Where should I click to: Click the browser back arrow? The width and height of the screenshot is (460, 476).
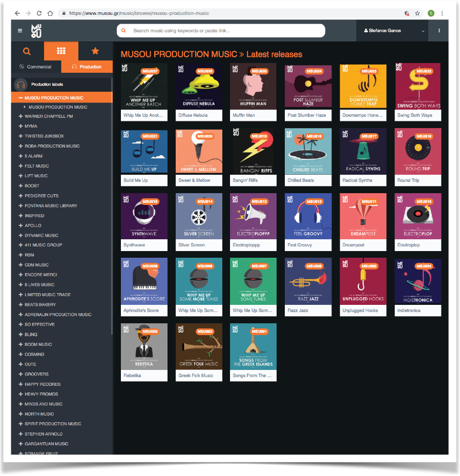(17, 13)
